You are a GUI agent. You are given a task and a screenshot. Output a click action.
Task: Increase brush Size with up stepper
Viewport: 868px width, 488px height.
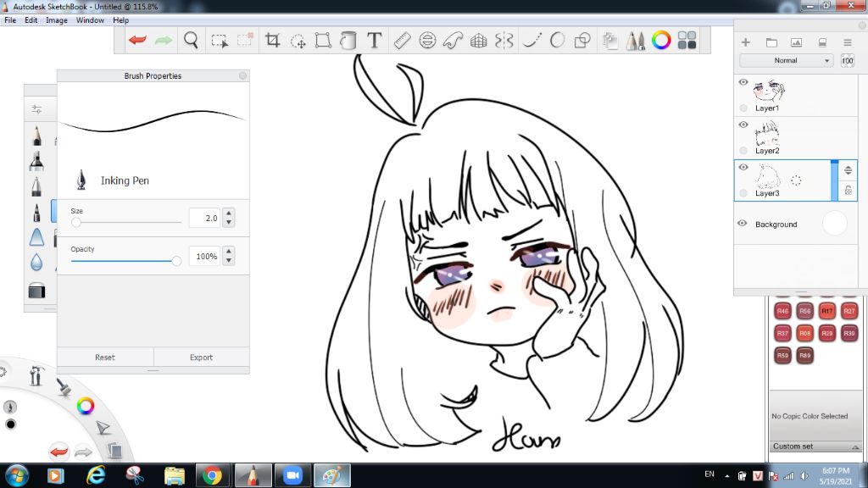pos(229,213)
